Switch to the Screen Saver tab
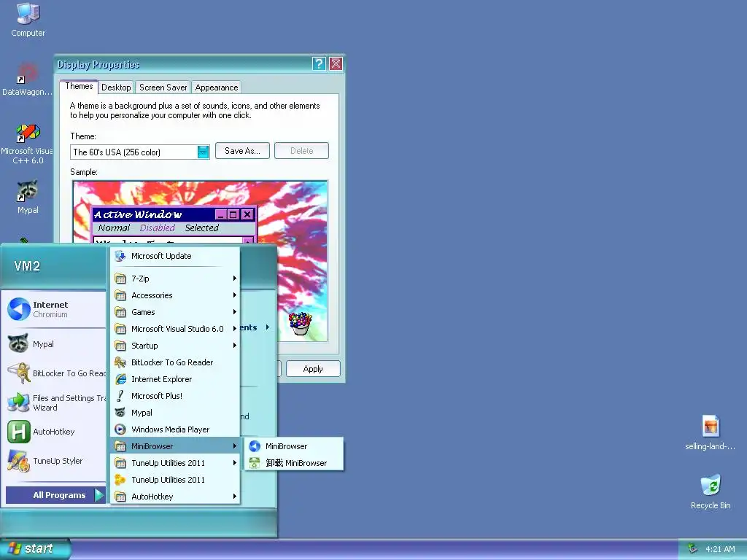The image size is (747, 560). (x=163, y=87)
